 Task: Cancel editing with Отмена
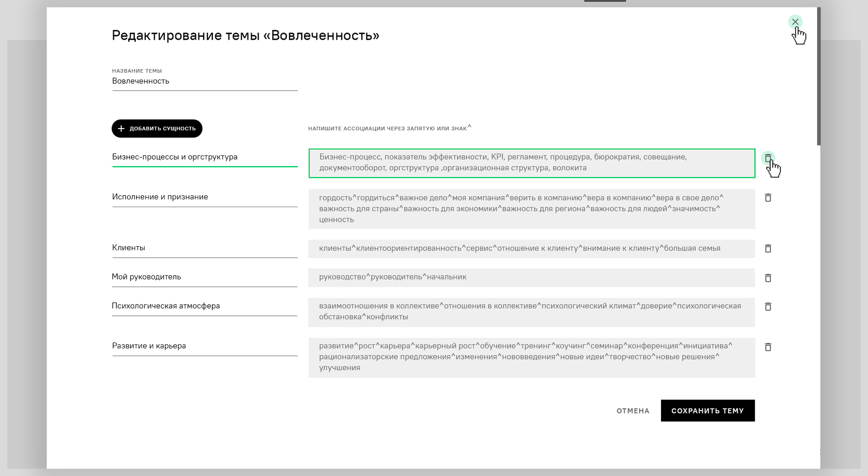[x=633, y=411]
